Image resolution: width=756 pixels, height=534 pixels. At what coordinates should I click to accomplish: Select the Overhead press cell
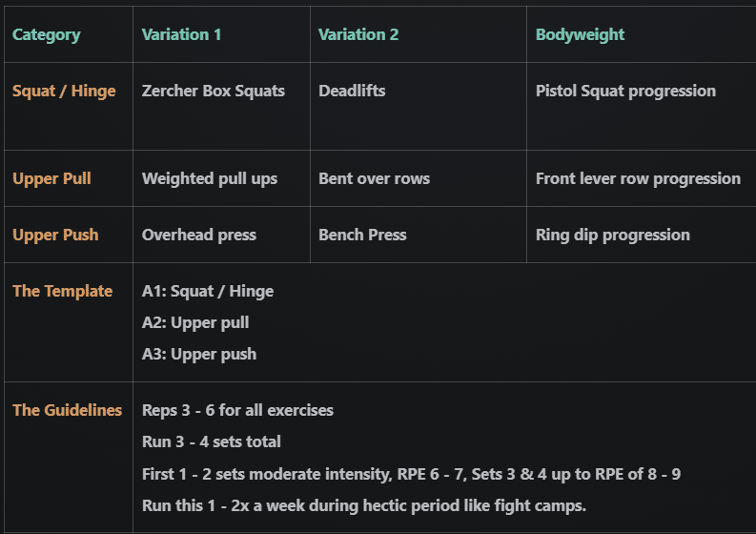(x=198, y=235)
